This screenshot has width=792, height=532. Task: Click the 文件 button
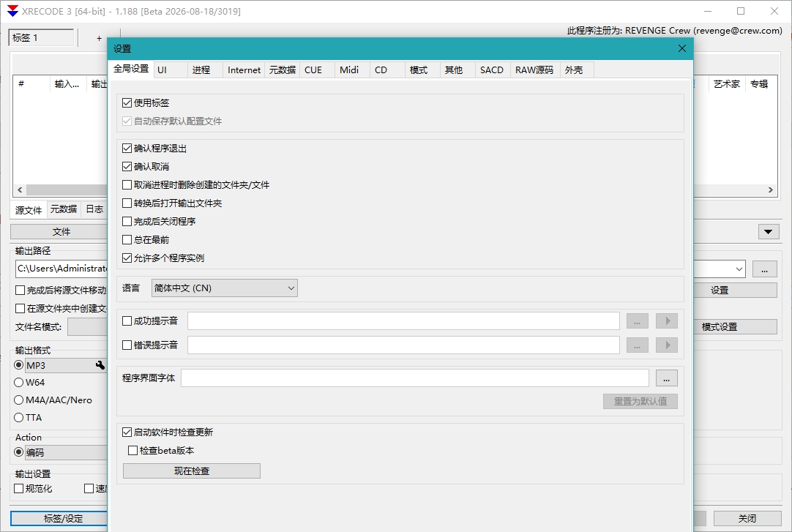click(59, 232)
